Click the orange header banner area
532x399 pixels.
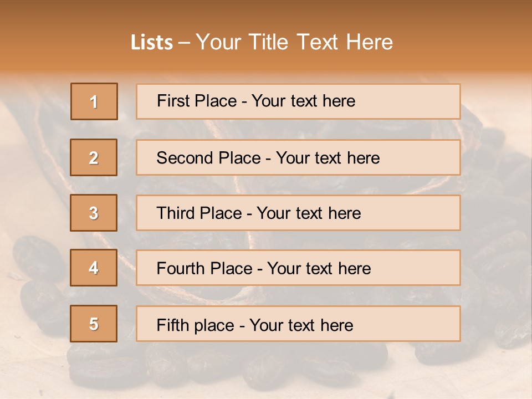coord(471,33)
